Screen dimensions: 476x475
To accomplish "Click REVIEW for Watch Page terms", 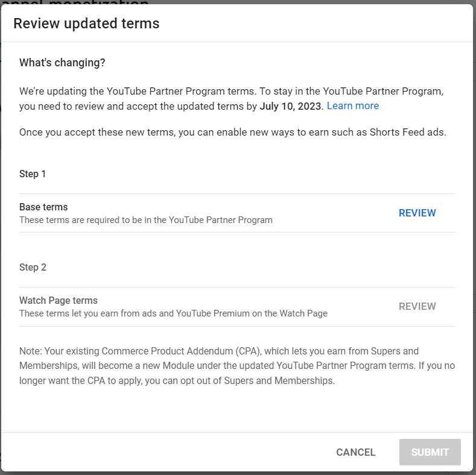I will point(417,306).
